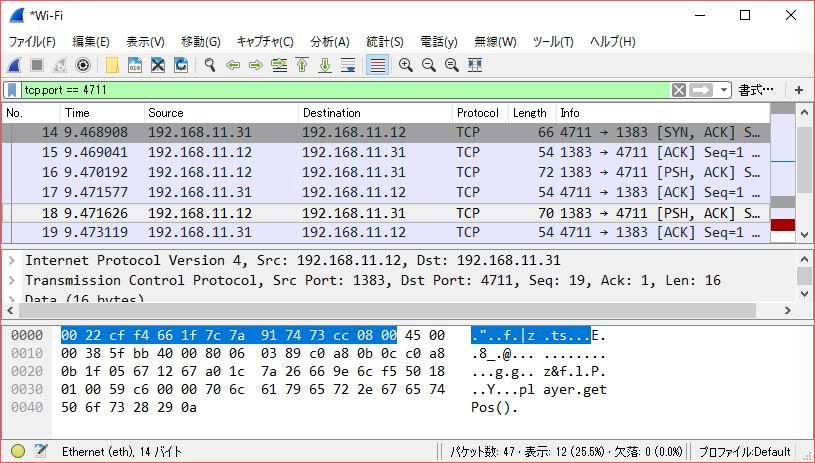Screen dimensions: 815x463
Task: Toggle colorize packet list button
Action: click(377, 65)
